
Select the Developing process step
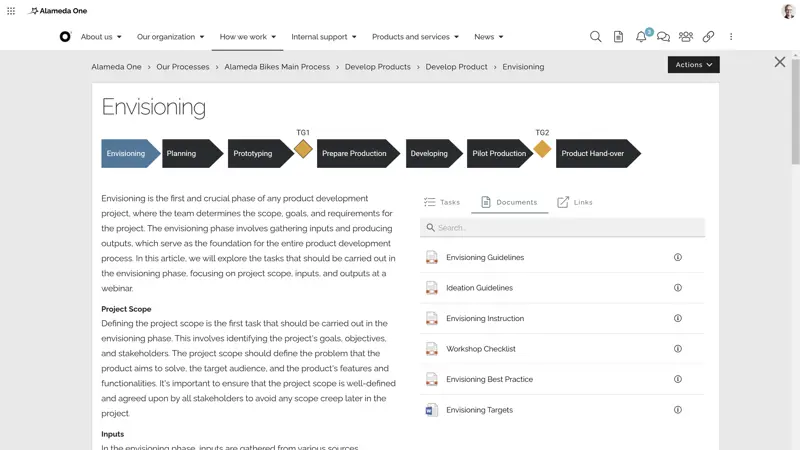click(434, 154)
